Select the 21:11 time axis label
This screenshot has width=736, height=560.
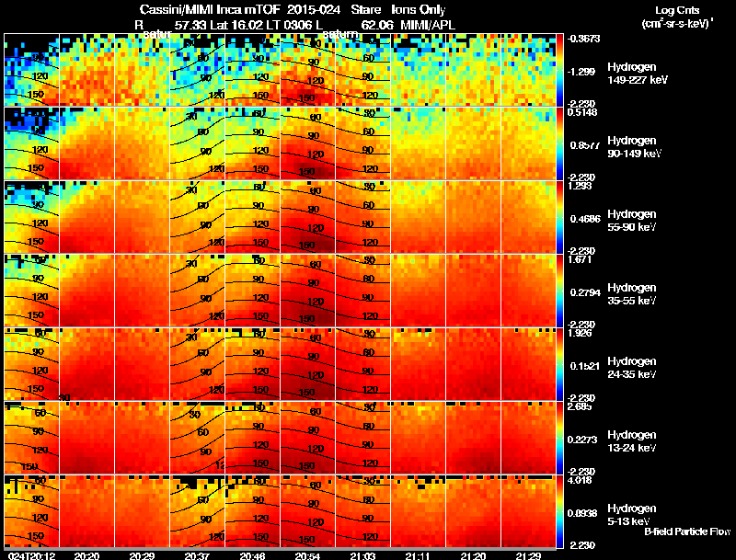pyautogui.click(x=418, y=555)
